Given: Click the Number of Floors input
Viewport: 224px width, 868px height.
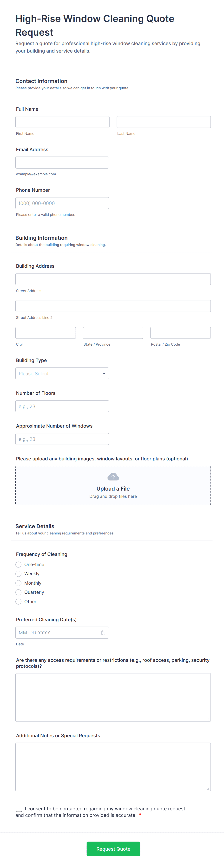Looking at the screenshot, I should point(62,406).
